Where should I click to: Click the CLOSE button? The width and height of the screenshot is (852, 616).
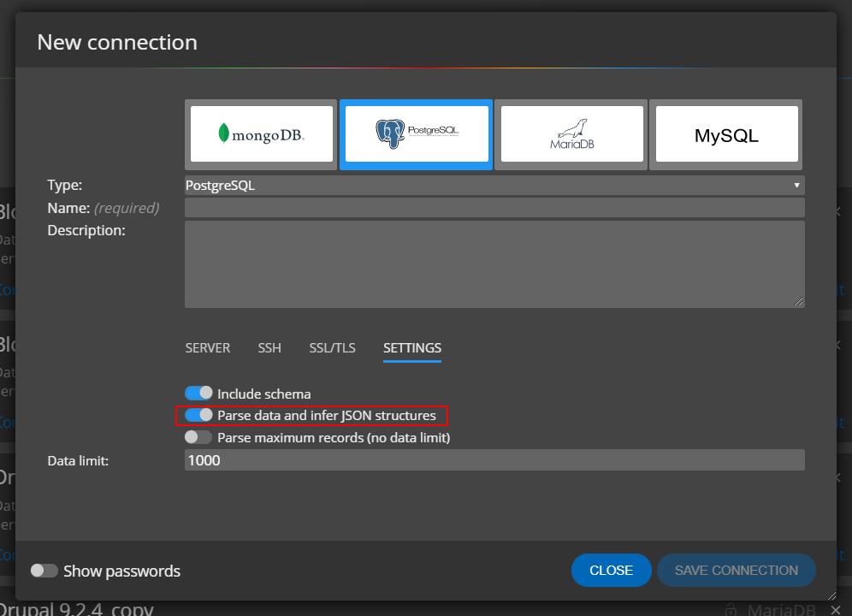pyautogui.click(x=612, y=571)
